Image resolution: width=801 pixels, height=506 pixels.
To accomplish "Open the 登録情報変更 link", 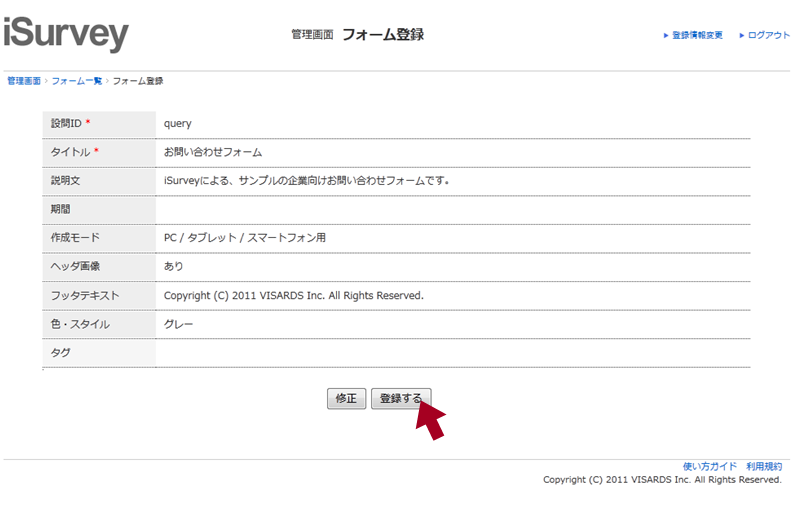I will [697, 35].
